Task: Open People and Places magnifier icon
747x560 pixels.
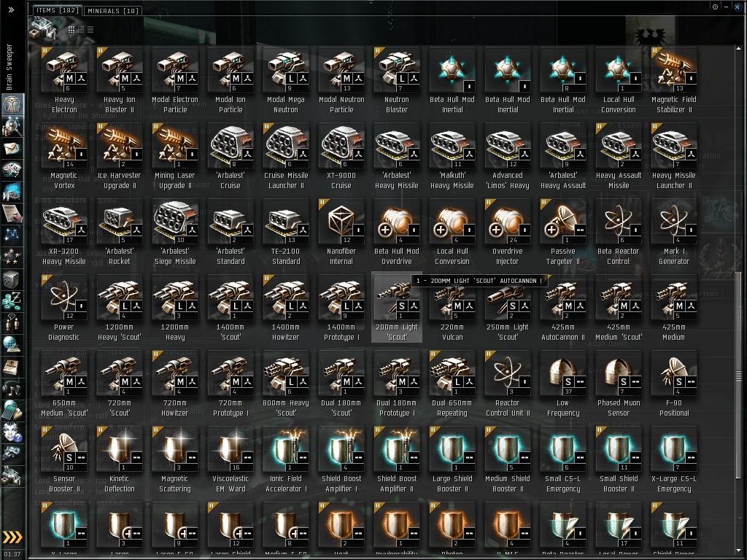Action: click(x=12, y=127)
